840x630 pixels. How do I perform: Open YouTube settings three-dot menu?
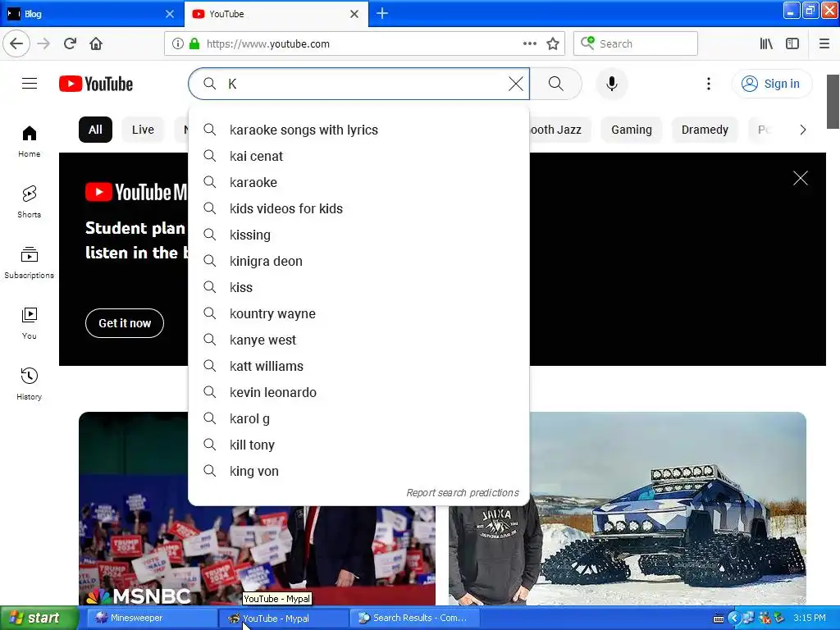(x=709, y=84)
